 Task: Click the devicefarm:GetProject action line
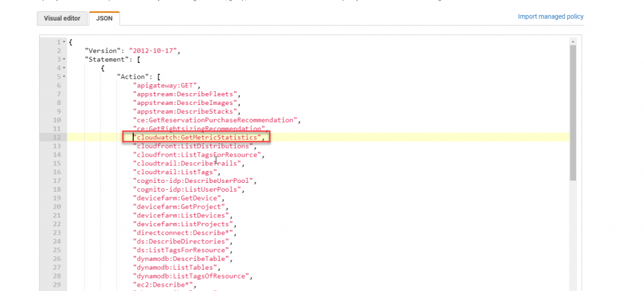[179, 207]
